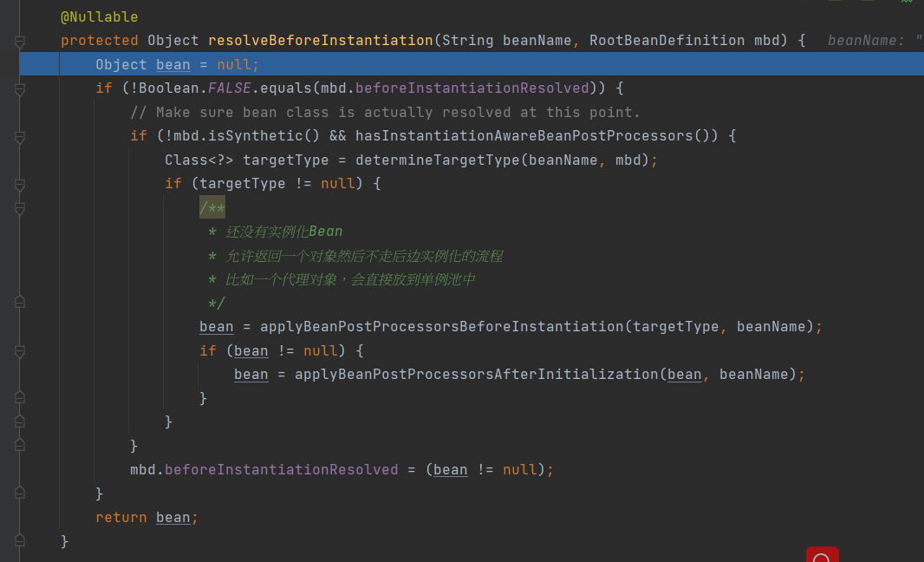
Task: Click the @Nullable annotation text
Action: pos(97,16)
